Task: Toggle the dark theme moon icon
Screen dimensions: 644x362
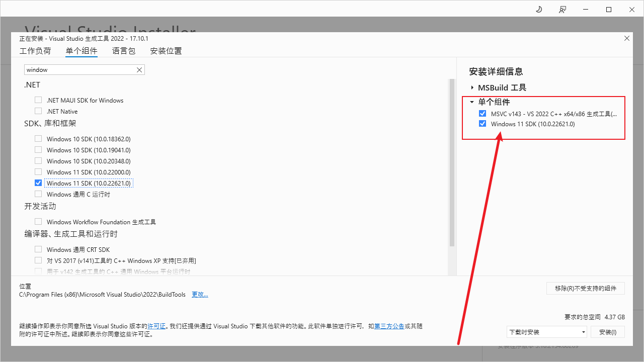Action: pos(539,10)
